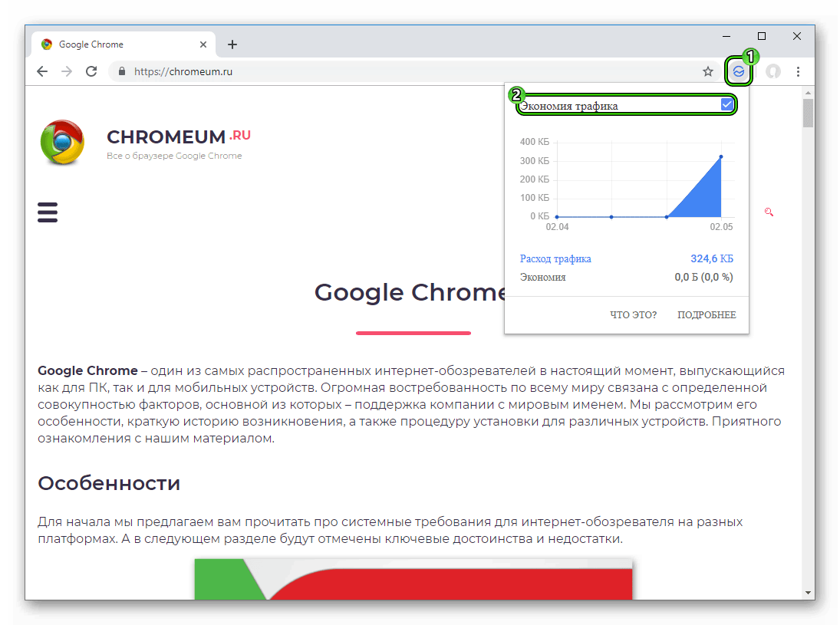Click the 400 КБ axis label
The height and width of the screenshot is (625, 840).
534,142
